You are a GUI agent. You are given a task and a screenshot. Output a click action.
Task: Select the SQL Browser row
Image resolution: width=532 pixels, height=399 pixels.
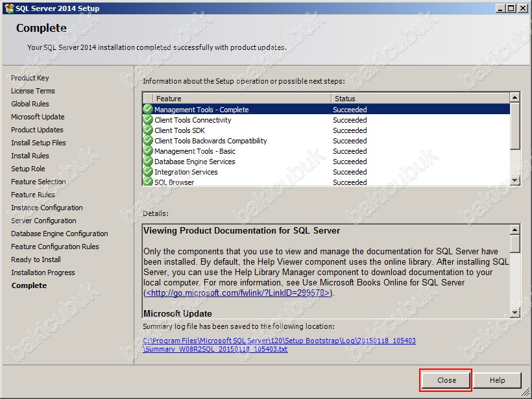point(326,182)
